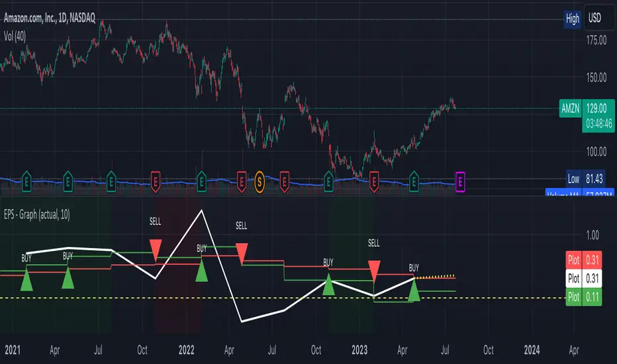Select the EPS - Graph indicator legend

tap(37, 214)
